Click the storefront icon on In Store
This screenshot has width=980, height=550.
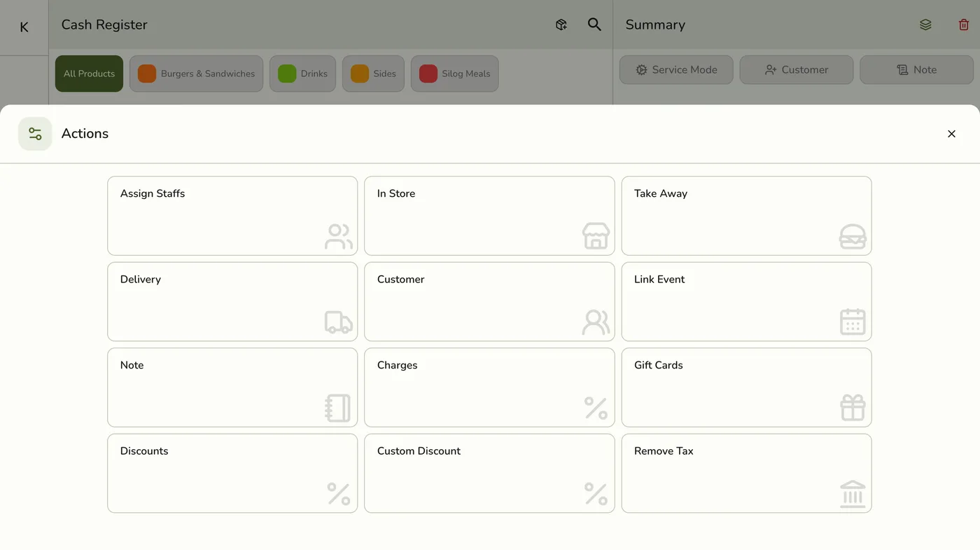coord(596,236)
